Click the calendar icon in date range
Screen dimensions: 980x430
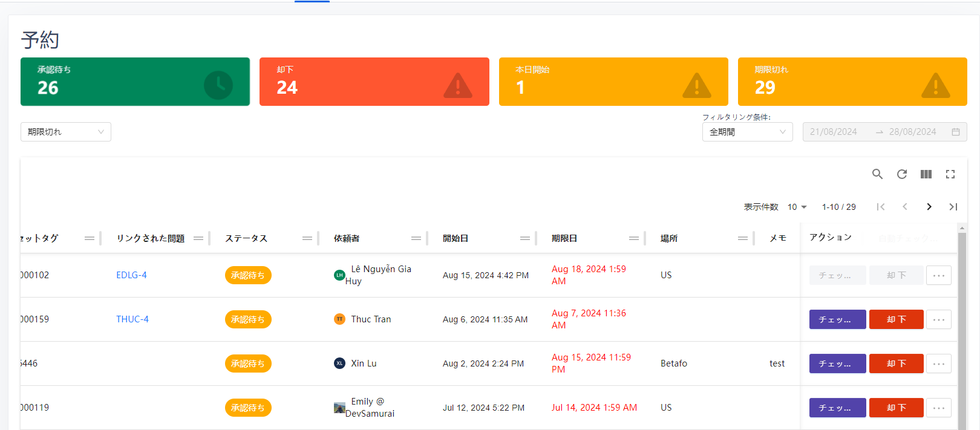pyautogui.click(x=956, y=132)
